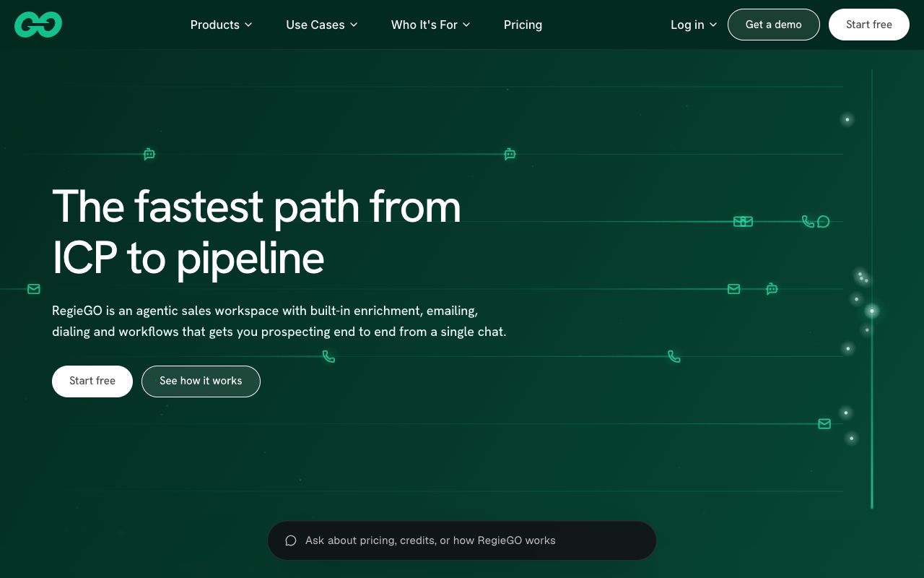Select Start free in the top navigation bar
The height and width of the screenshot is (578, 924).
coord(869,25)
